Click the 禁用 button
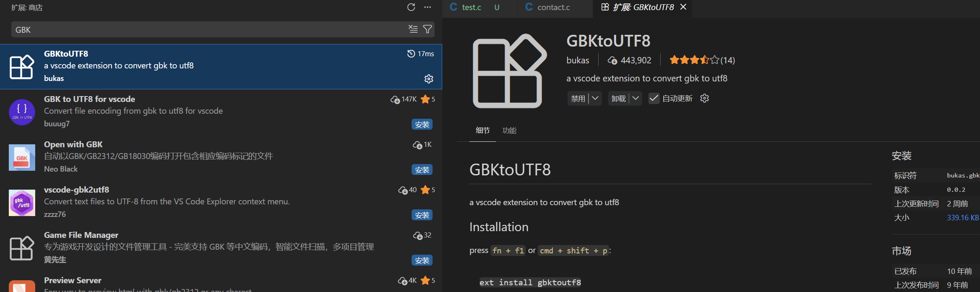The width and height of the screenshot is (980, 292). (x=578, y=98)
